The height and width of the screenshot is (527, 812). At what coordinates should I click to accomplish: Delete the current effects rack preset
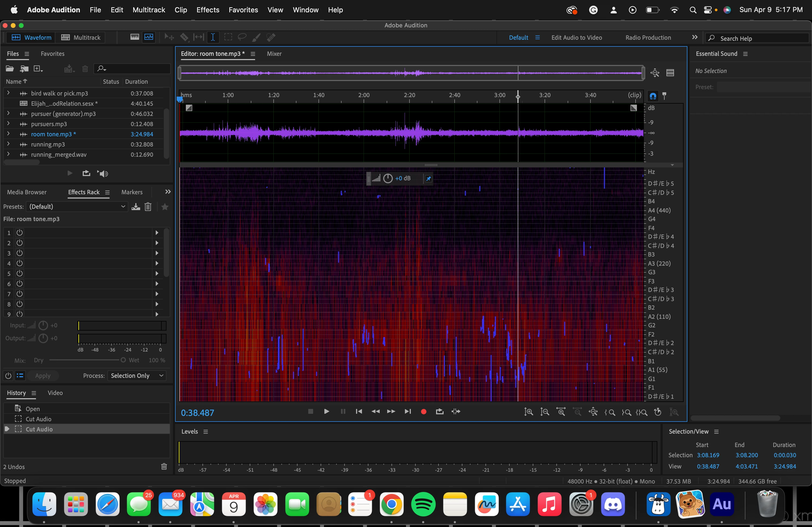pyautogui.click(x=148, y=207)
